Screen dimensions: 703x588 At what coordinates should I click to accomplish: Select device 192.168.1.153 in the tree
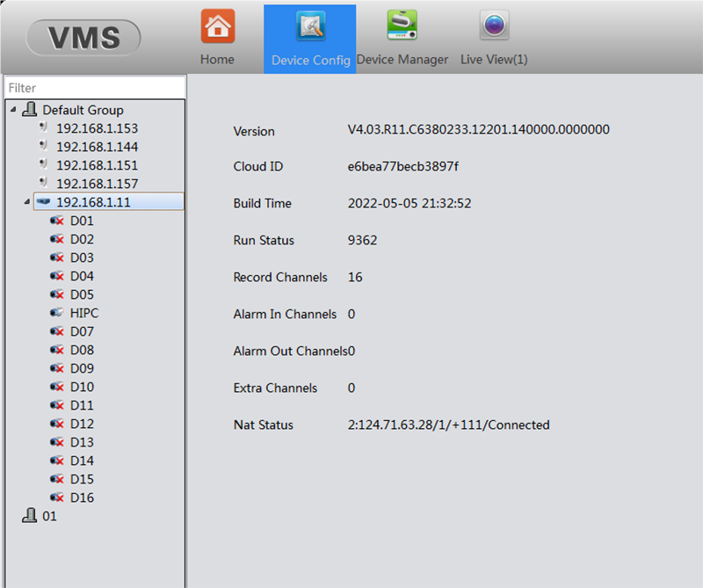pyautogui.click(x=97, y=128)
